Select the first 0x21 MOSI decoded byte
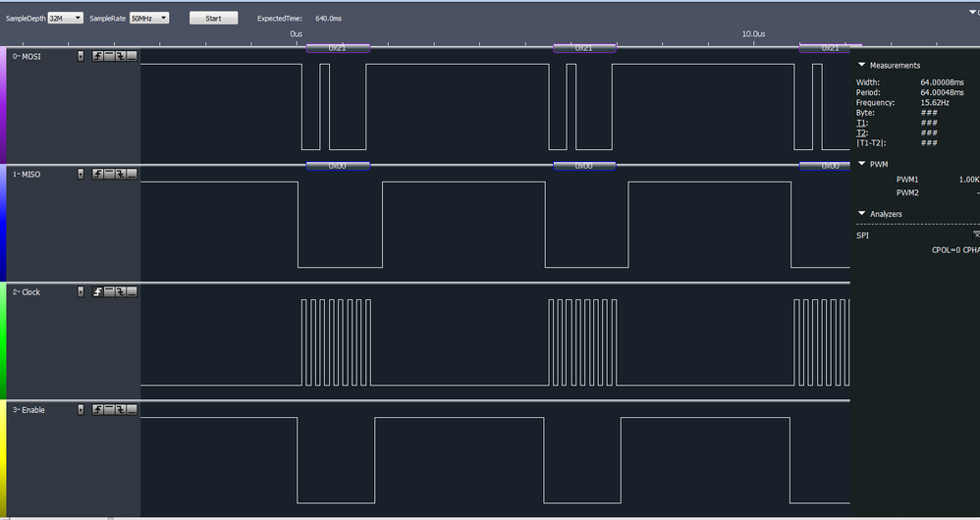980x520 pixels. coord(338,48)
